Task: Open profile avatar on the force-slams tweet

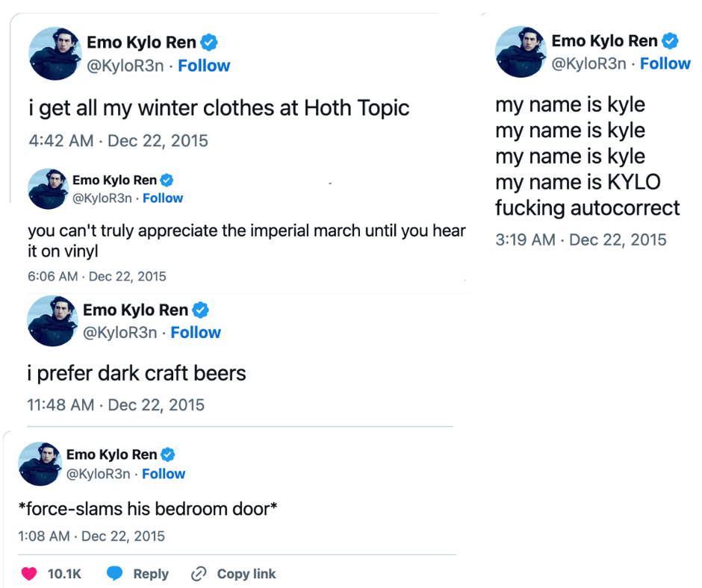Action: [40, 464]
